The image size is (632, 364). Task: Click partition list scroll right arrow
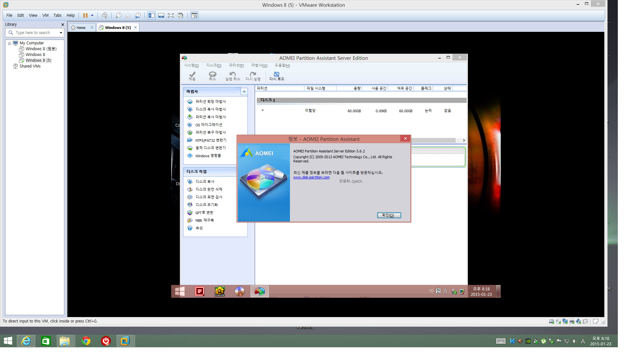pyautogui.click(x=464, y=141)
